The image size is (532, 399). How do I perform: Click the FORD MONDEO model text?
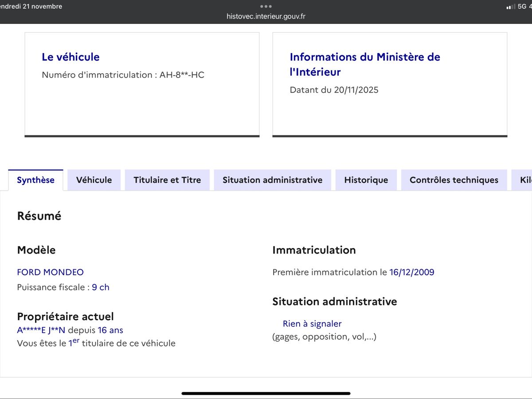click(50, 272)
